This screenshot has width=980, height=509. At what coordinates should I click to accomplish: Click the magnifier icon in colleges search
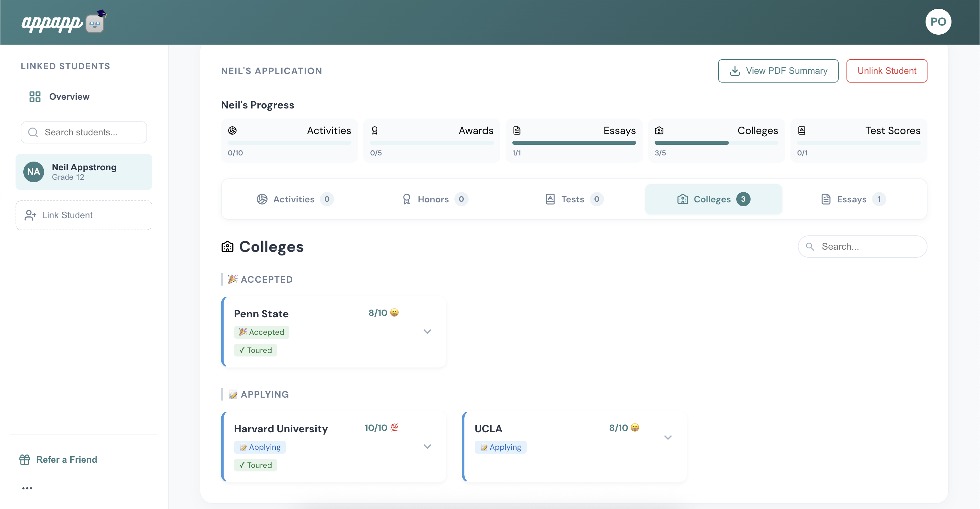tap(810, 247)
